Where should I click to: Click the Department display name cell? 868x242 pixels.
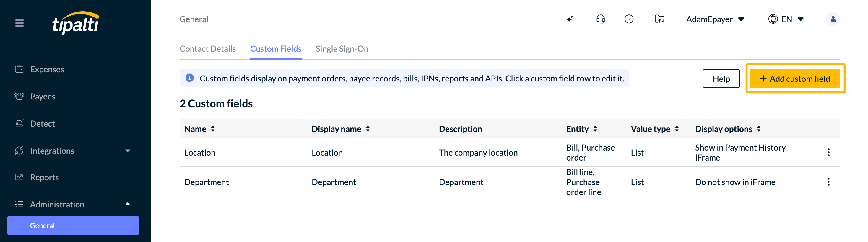(x=334, y=182)
